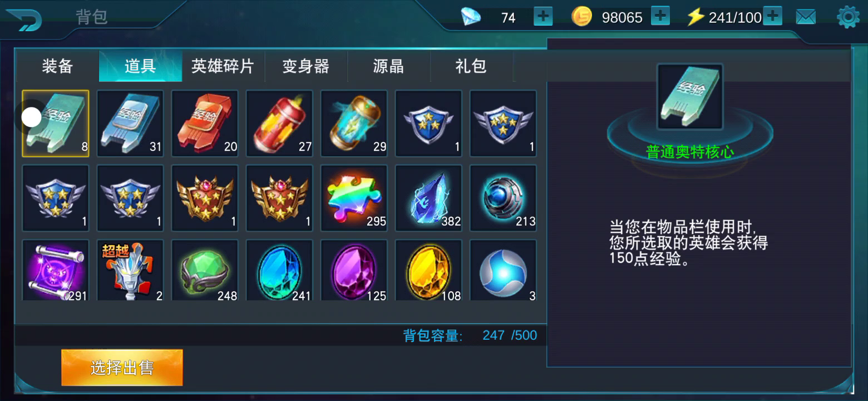Viewport: 868px width, 401px height.
Task: Refill energy using plus button
Action: [x=772, y=17]
